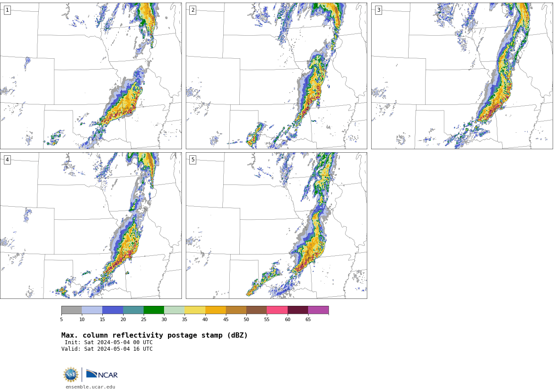This screenshot has height=392, width=557.
Task: Click the colorbar tick label 65
Action: [x=308, y=320]
